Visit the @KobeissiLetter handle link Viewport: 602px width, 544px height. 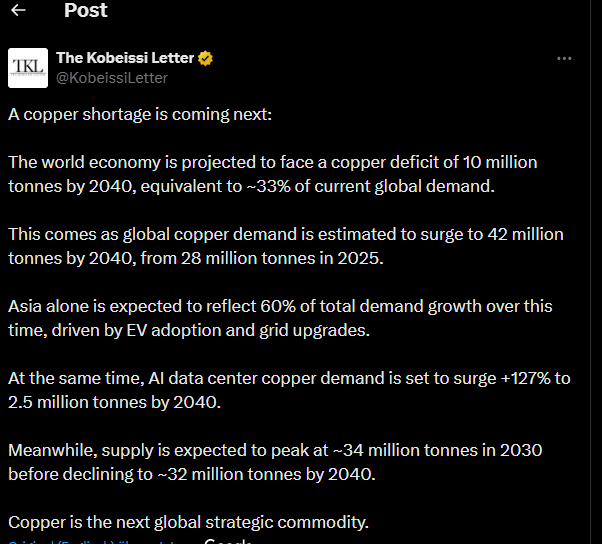(112, 77)
